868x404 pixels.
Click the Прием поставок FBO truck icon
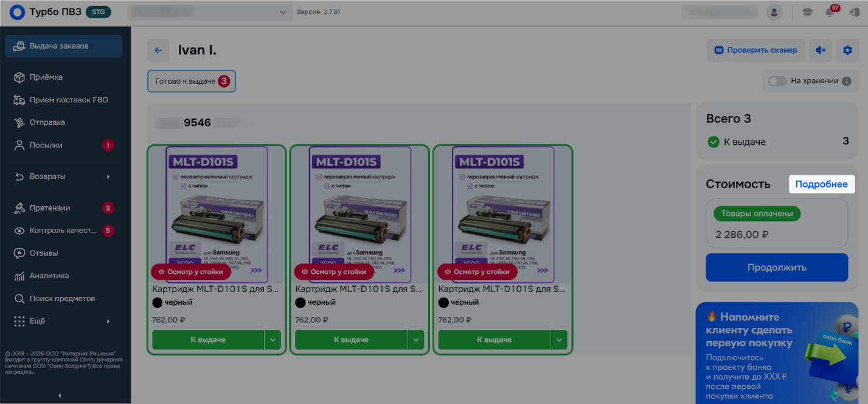point(19,100)
